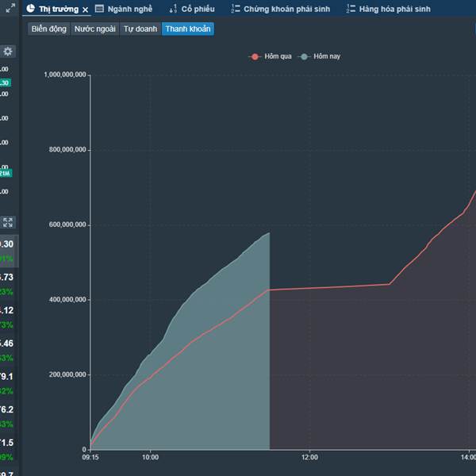Click the pie chart icon on Thị trường tab

pyautogui.click(x=30, y=9)
